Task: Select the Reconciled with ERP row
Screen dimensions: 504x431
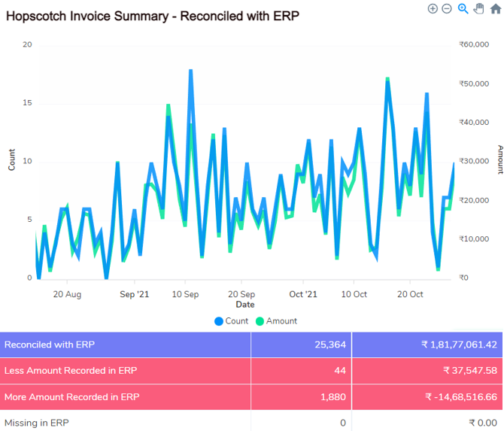Action: [x=251, y=344]
